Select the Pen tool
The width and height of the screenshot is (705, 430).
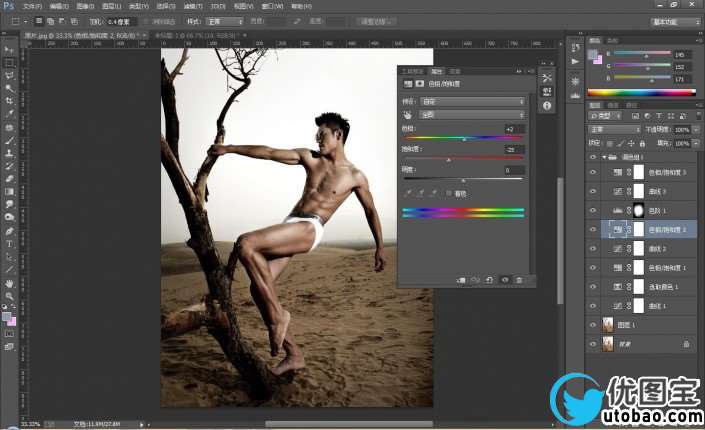[9, 231]
